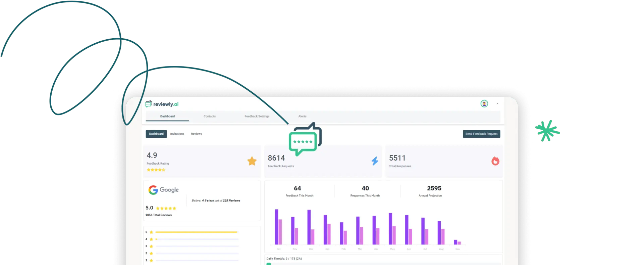The height and width of the screenshot is (265, 644).
Task: Click the Before 4.9 stars out of 225 Reviews text
Action: (x=216, y=201)
